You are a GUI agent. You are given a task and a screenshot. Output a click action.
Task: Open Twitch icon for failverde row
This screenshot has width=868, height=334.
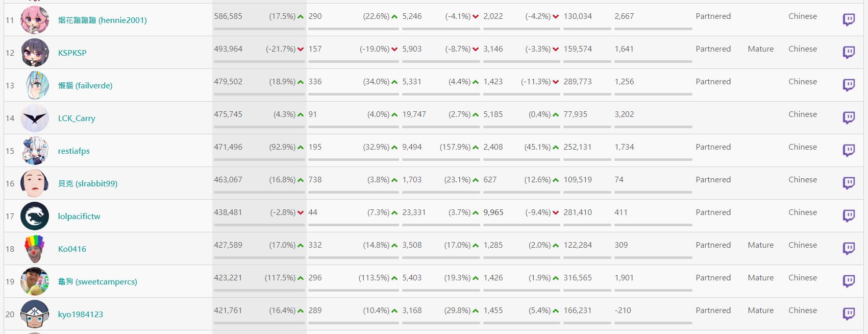849,85
